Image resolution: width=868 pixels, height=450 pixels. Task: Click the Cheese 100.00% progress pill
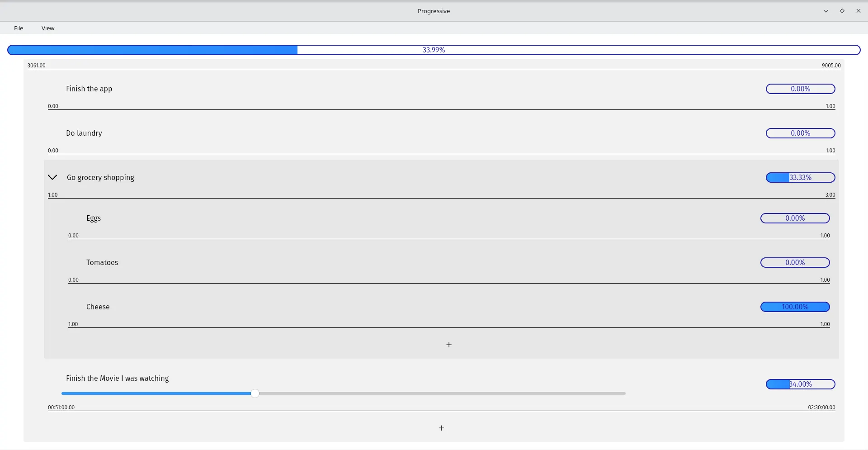pyautogui.click(x=795, y=307)
